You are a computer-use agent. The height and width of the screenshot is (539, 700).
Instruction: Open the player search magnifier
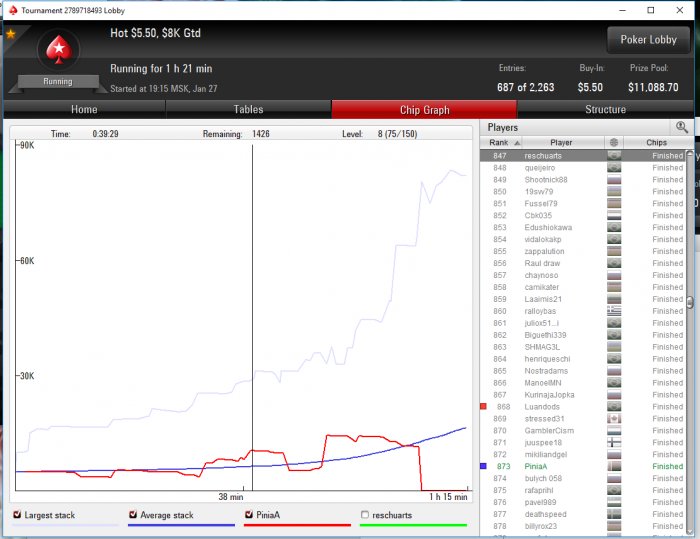pyautogui.click(x=681, y=127)
